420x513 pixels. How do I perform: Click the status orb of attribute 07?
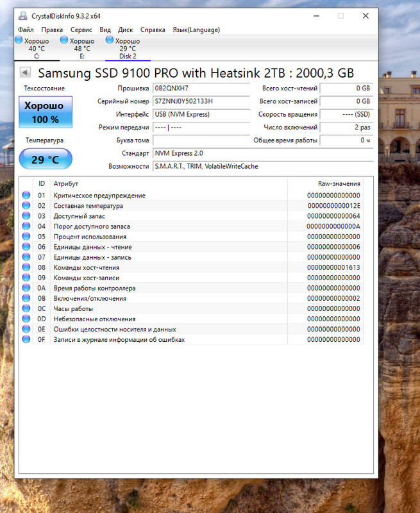click(26, 257)
